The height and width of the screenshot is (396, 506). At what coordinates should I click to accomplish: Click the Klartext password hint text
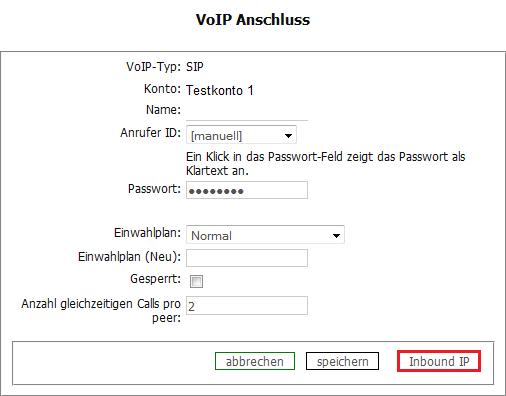tap(325, 164)
